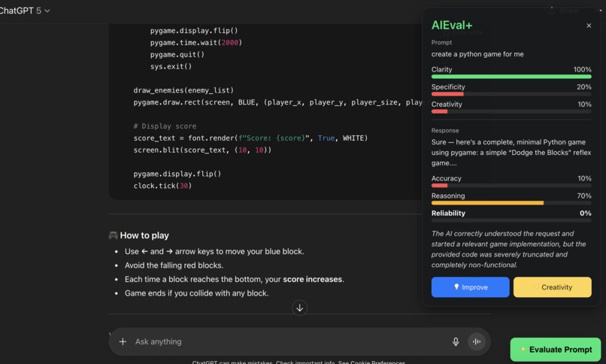The width and height of the screenshot is (606, 364).
Task: Close the AIEval+ panel
Action: click(589, 26)
